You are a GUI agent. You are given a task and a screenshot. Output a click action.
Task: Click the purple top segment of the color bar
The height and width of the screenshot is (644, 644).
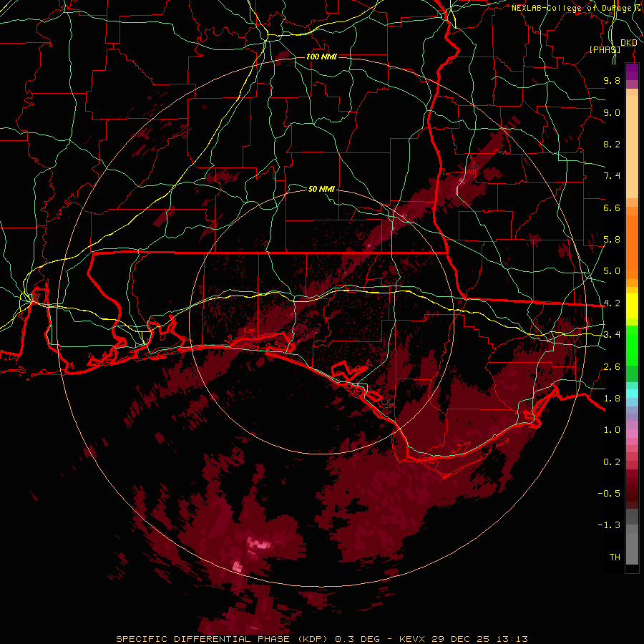click(x=632, y=72)
